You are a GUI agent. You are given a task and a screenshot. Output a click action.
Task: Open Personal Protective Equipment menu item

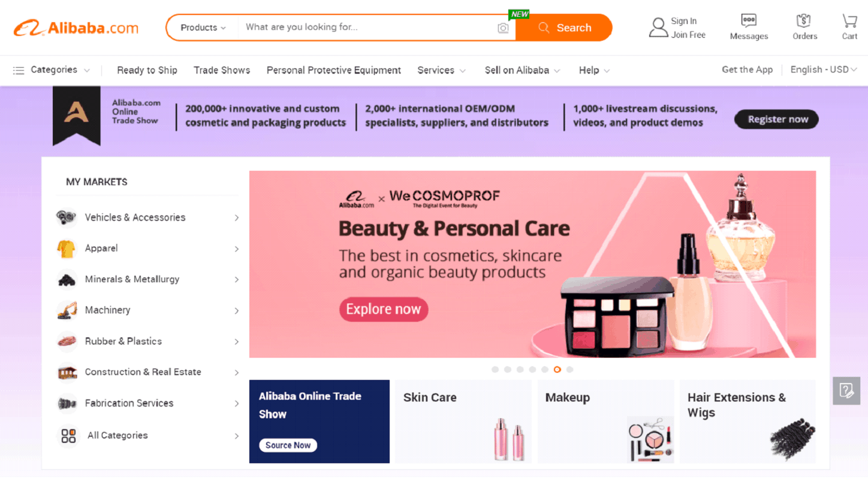[x=334, y=70]
